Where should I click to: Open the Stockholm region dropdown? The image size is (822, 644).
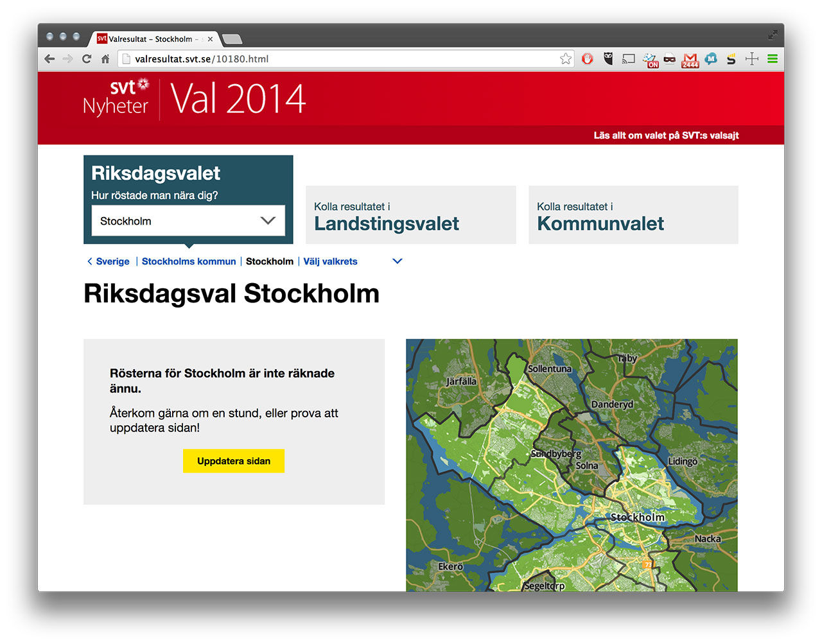188,220
